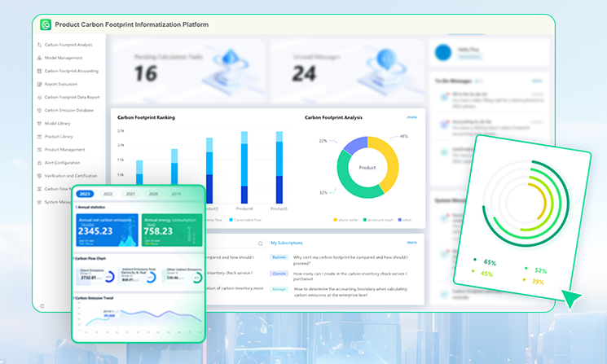Image resolution: width=607 pixels, height=364 pixels.
Task: Click the Product Management sidebar icon
Action: tap(39, 150)
